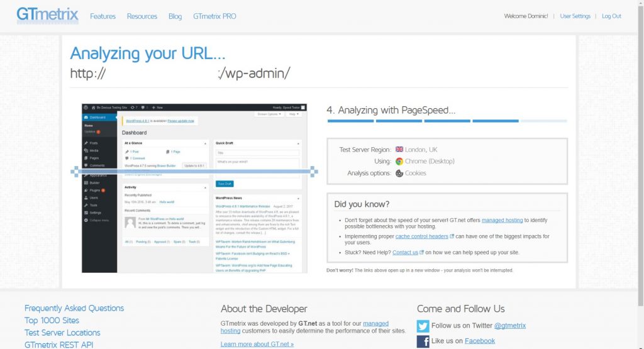Click the analysis progress bar
The height and width of the screenshot is (349, 644).
pyautogui.click(x=447, y=121)
